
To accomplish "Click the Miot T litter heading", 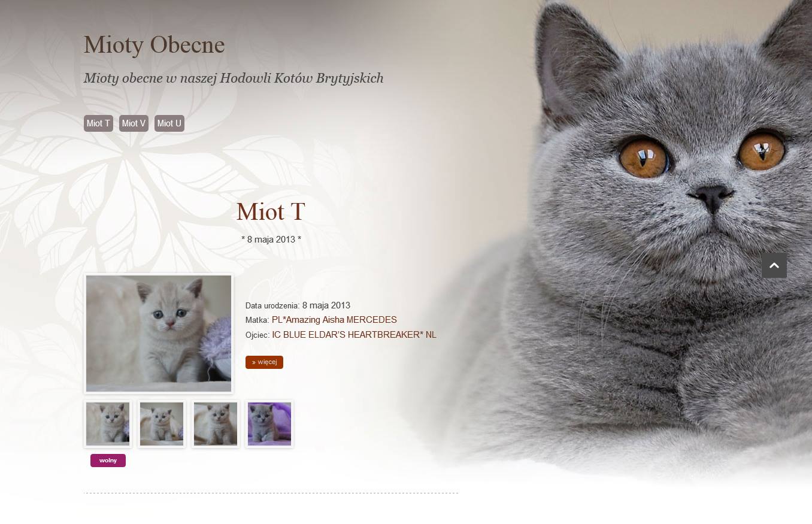I will pos(271,212).
